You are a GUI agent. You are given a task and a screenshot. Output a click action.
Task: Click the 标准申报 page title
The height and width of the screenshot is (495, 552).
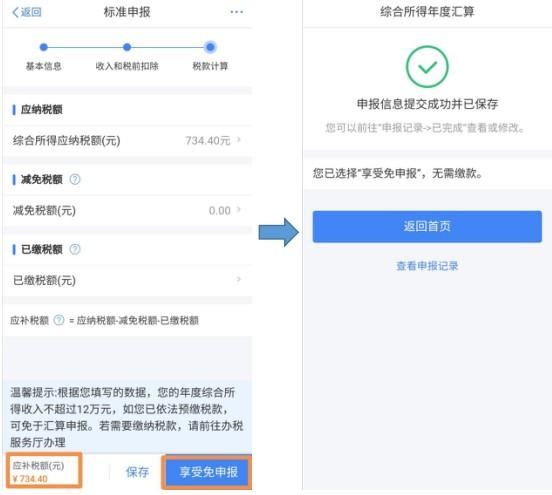click(127, 12)
